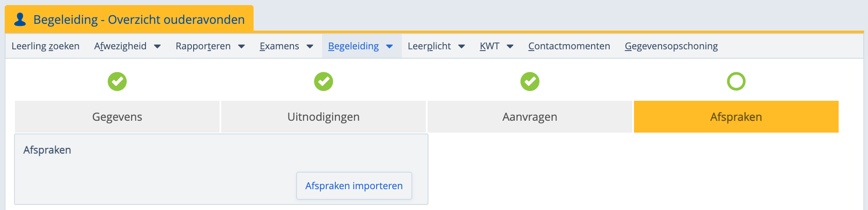This screenshot has width=868, height=210.
Task: Click green checkmark above Uitnodigingen step
Action: tap(323, 81)
